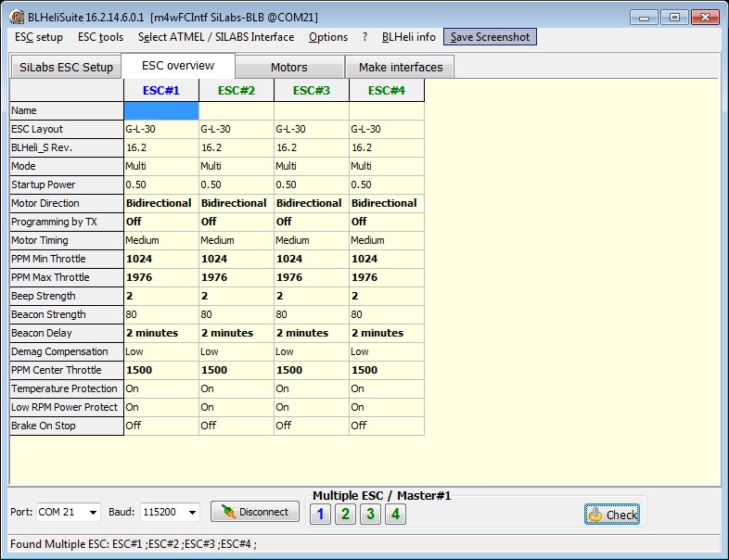The height and width of the screenshot is (560, 729).
Task: Click ESC#1 Motor Direction Bidirectional cell
Action: click(161, 204)
